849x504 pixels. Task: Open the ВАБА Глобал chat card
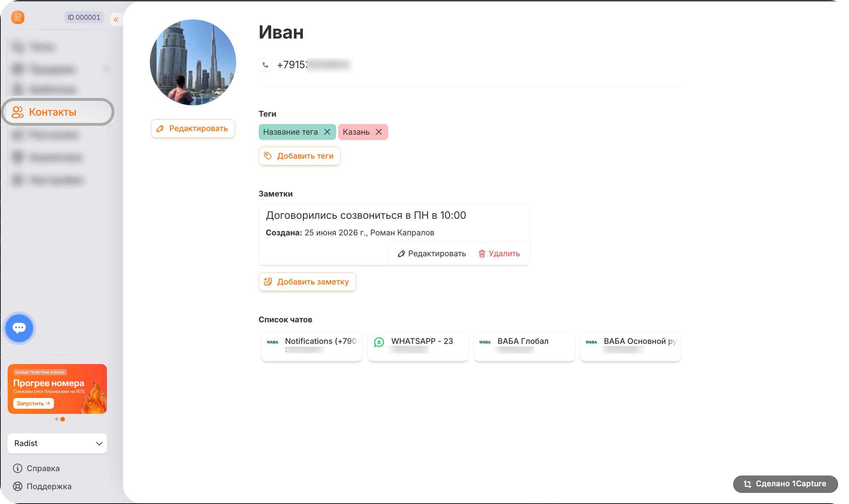pyautogui.click(x=525, y=346)
